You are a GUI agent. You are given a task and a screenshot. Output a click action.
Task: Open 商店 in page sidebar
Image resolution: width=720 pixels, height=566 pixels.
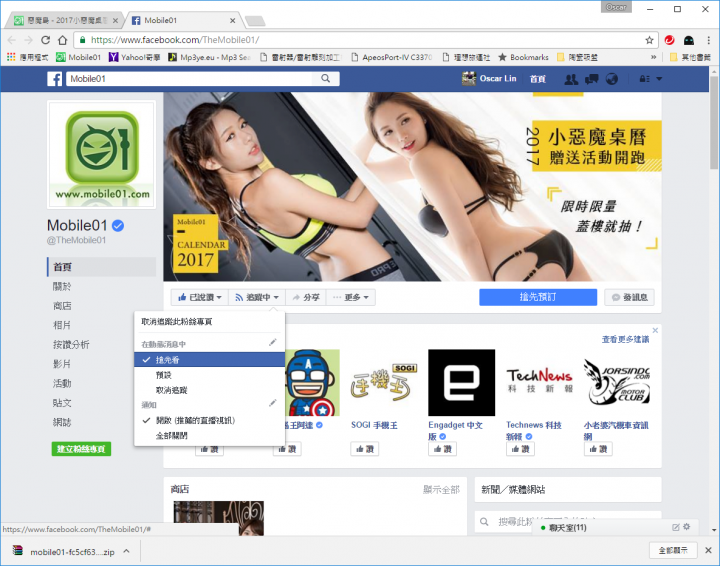click(x=62, y=306)
